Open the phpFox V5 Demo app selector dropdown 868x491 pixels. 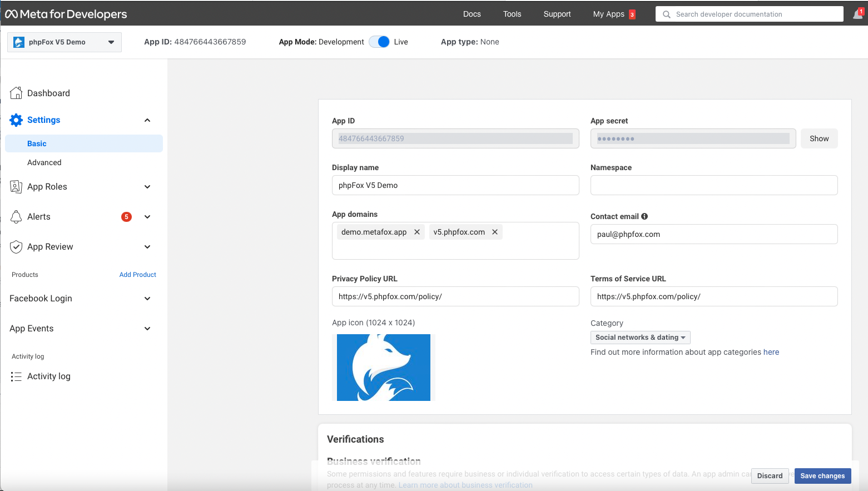coord(65,42)
